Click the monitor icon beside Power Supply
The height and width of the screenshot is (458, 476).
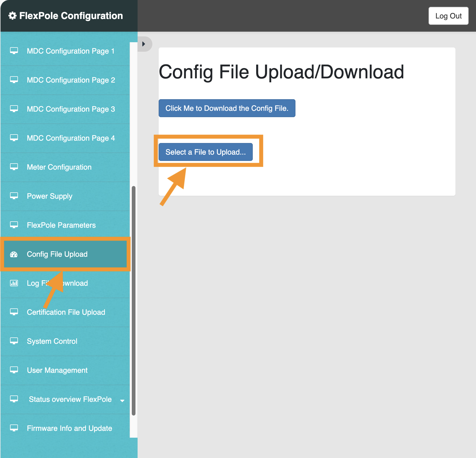14,196
